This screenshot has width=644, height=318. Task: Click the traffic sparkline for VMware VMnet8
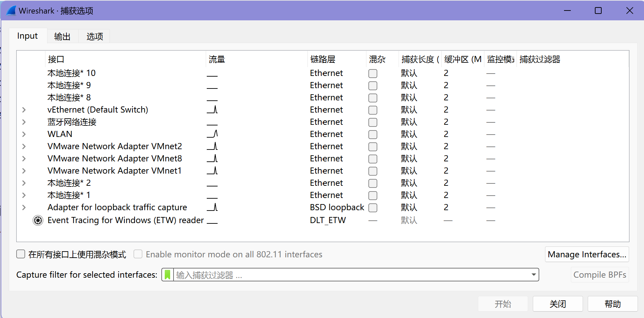[x=213, y=158]
